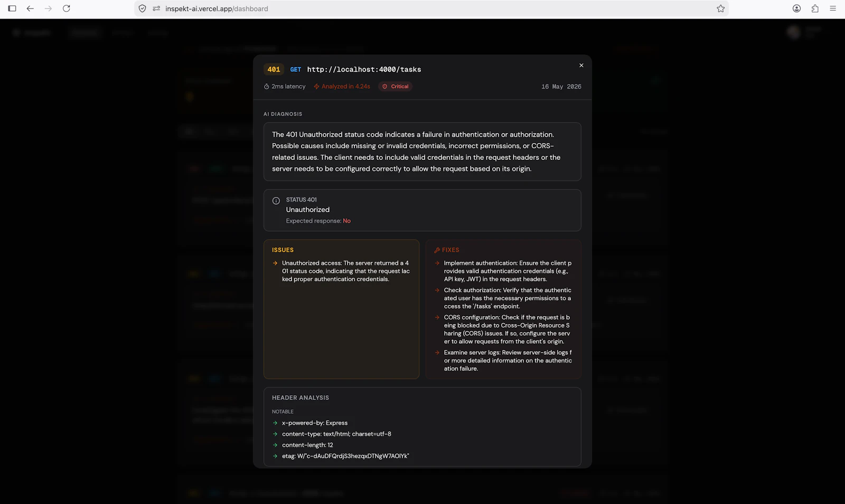Click the STATUS 401 label

pyautogui.click(x=302, y=199)
